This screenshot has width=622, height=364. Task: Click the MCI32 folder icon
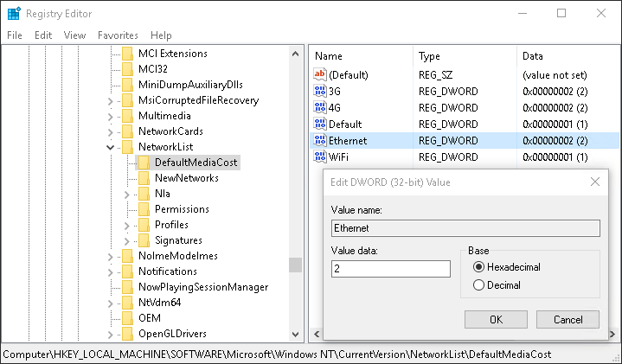[128, 69]
